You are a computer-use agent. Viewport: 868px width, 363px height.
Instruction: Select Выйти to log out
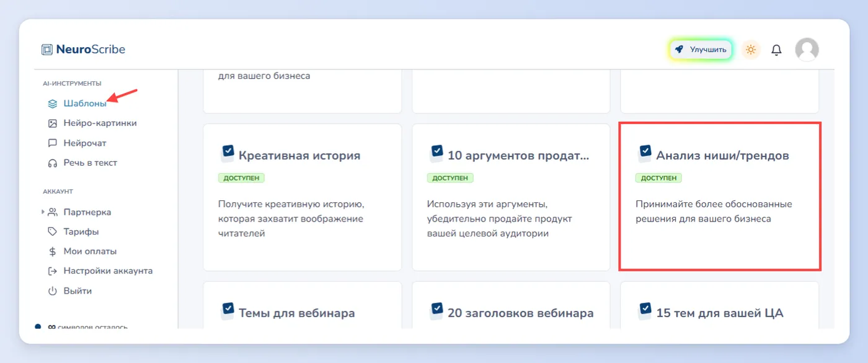(x=77, y=291)
